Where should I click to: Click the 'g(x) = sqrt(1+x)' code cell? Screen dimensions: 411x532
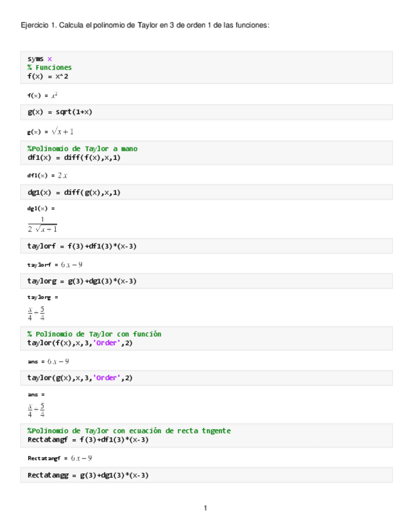(60, 112)
